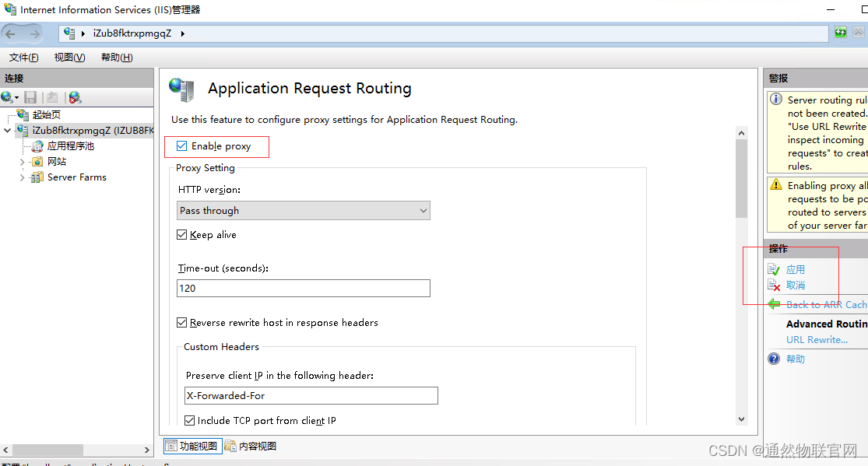This screenshot has height=466, width=868.
Task: Select the Server Farms tree item
Action: 77,177
